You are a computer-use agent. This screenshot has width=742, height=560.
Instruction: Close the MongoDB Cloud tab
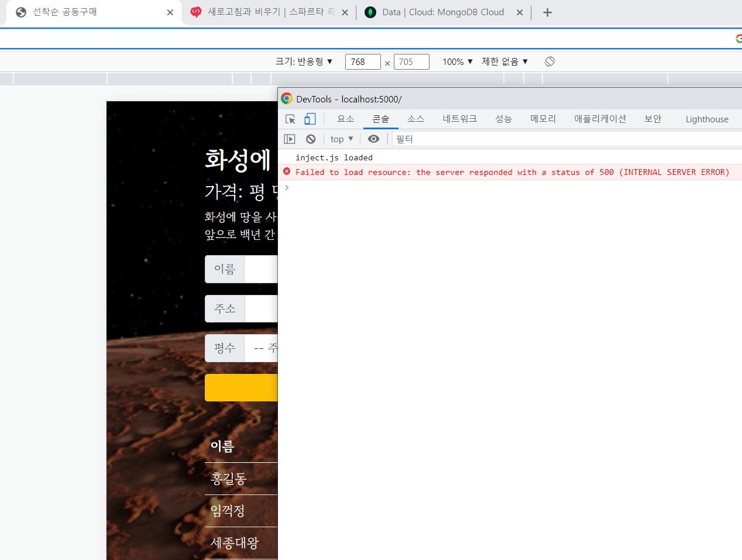520,12
